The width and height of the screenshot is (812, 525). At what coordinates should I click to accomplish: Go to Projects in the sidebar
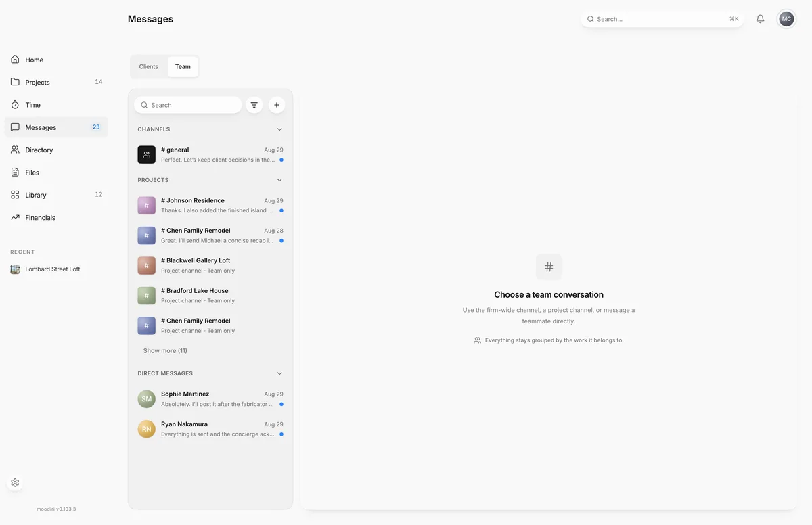pos(56,82)
